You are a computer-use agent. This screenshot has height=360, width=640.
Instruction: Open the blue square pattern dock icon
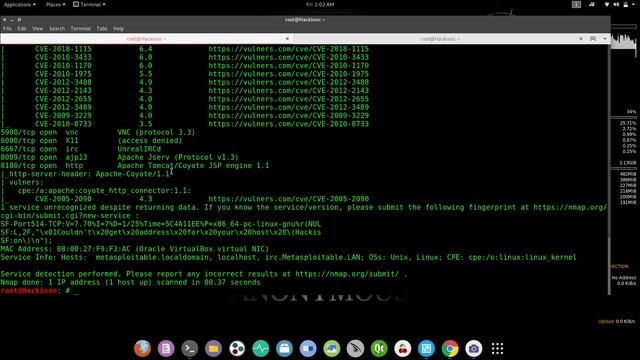coord(426,349)
